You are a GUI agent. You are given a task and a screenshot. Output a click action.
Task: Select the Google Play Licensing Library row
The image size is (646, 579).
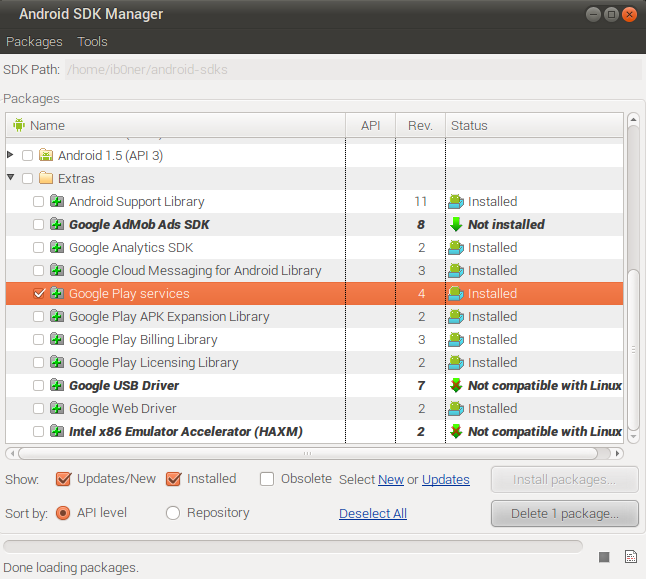[x=314, y=362]
